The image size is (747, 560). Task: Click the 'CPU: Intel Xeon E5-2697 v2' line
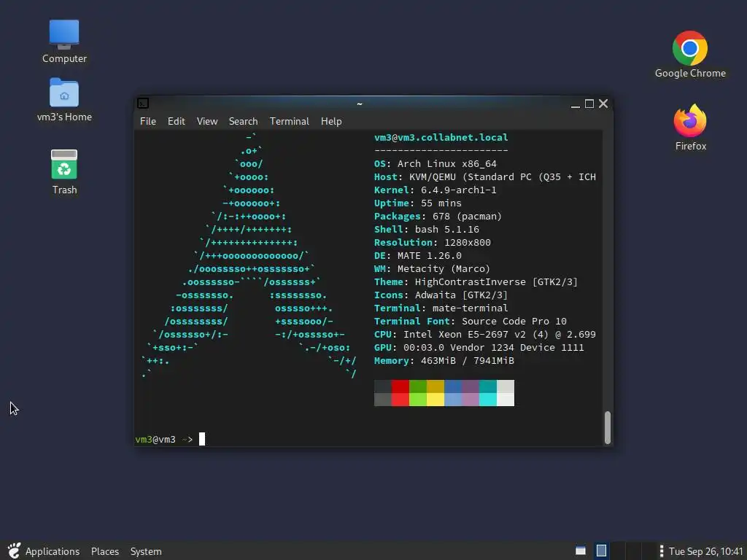pyautogui.click(x=485, y=335)
